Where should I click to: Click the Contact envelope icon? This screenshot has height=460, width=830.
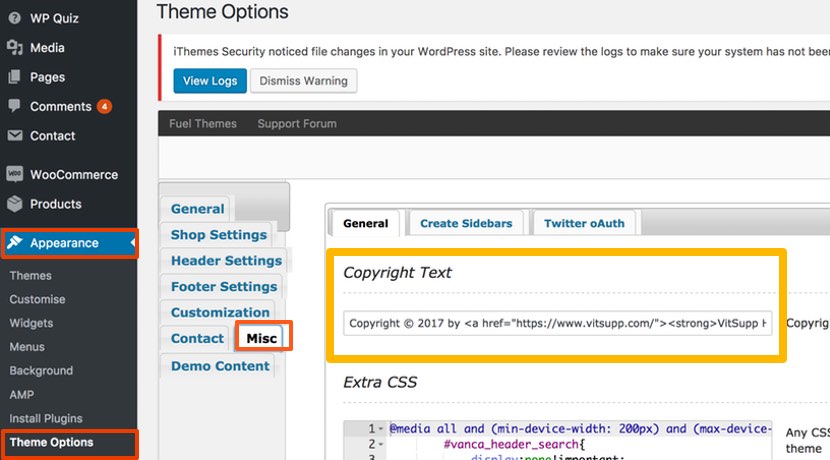click(x=15, y=136)
